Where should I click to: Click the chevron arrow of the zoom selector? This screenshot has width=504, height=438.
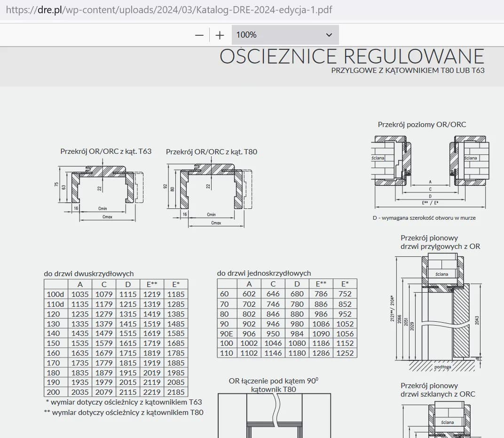click(x=329, y=35)
